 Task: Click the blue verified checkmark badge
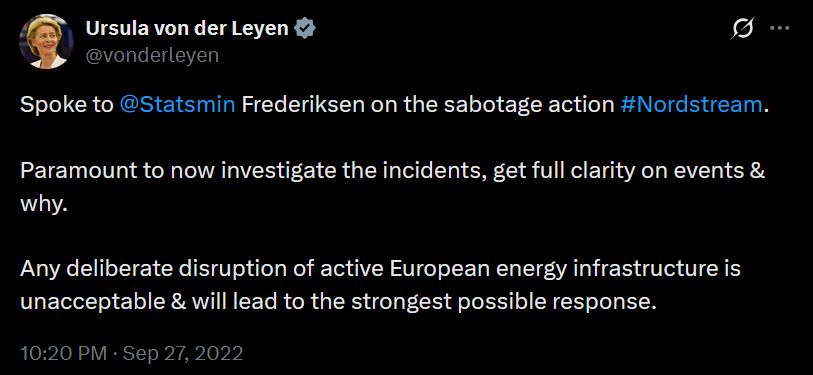(305, 29)
